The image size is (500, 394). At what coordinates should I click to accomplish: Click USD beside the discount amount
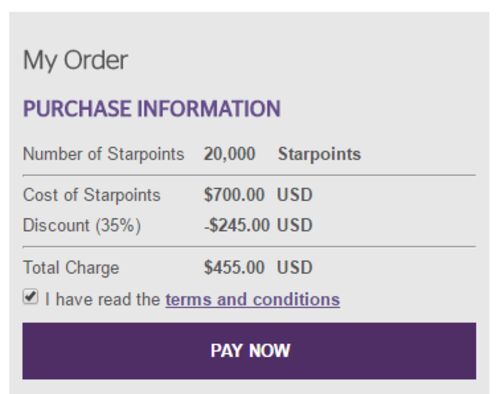(295, 225)
